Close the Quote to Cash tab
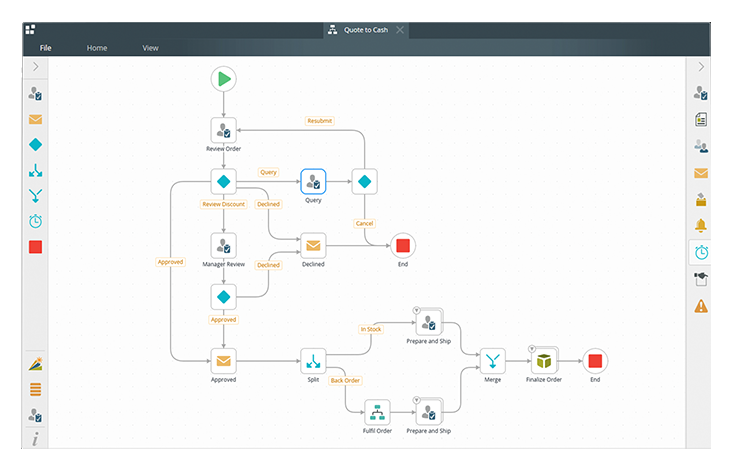The width and height of the screenshot is (732, 471). point(400,30)
